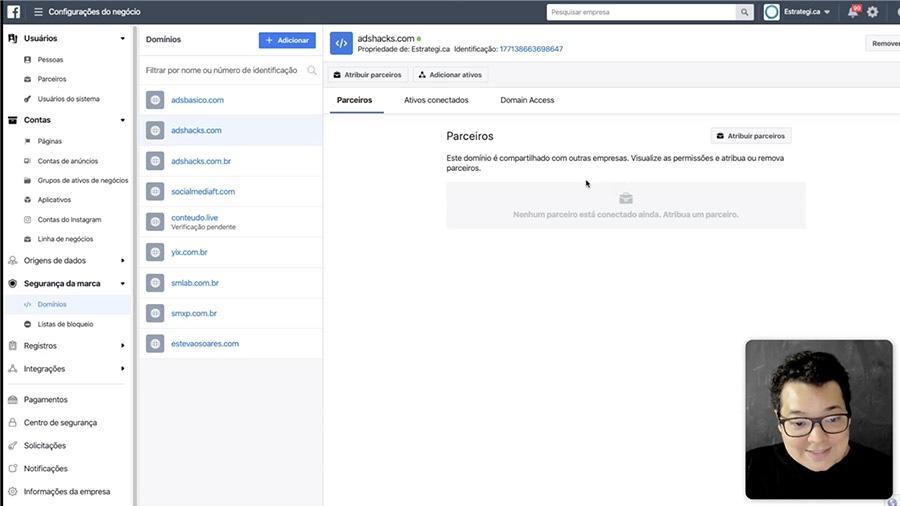Click the globe icon beside estevaosoares.com
Viewport: 900px width, 506px height.
click(155, 344)
